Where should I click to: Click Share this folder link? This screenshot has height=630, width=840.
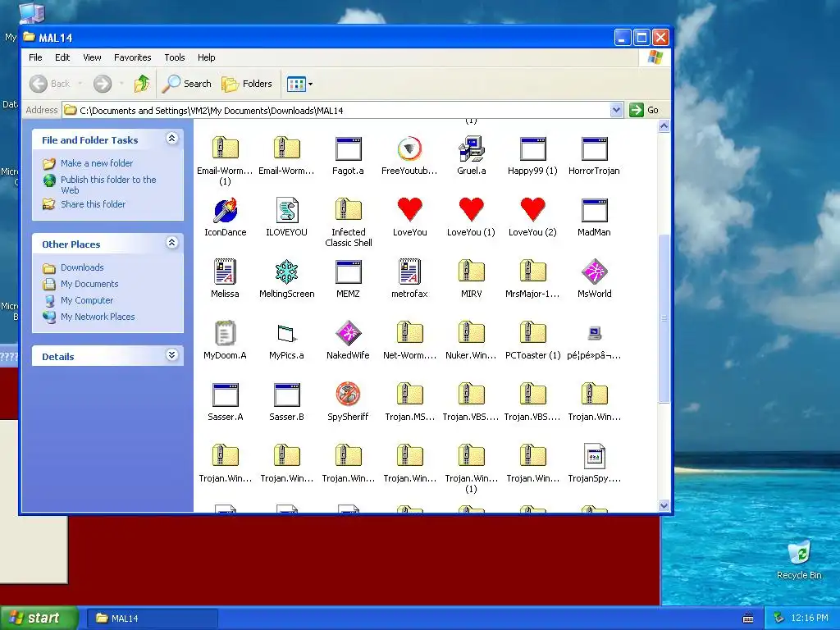click(94, 204)
